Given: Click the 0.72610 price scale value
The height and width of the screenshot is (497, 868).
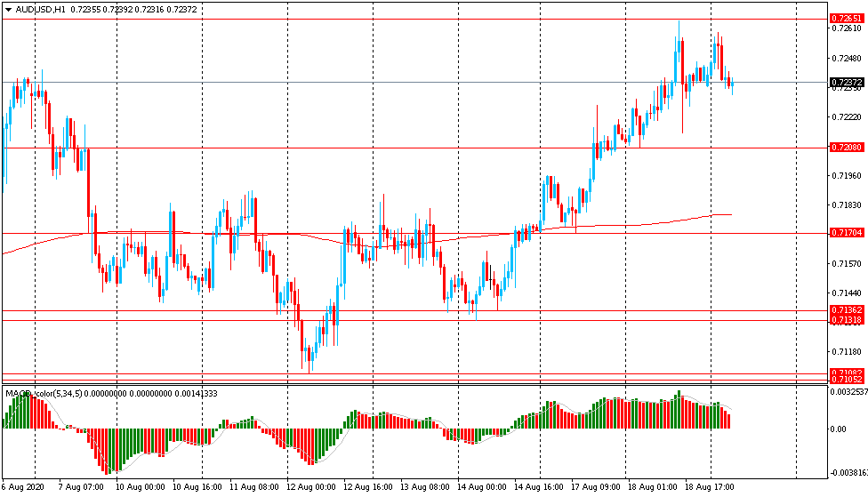Looking at the screenshot, I should [x=847, y=28].
